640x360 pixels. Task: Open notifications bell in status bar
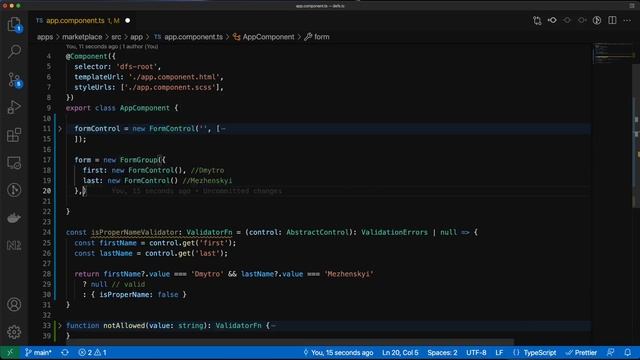pyautogui.click(x=628, y=353)
